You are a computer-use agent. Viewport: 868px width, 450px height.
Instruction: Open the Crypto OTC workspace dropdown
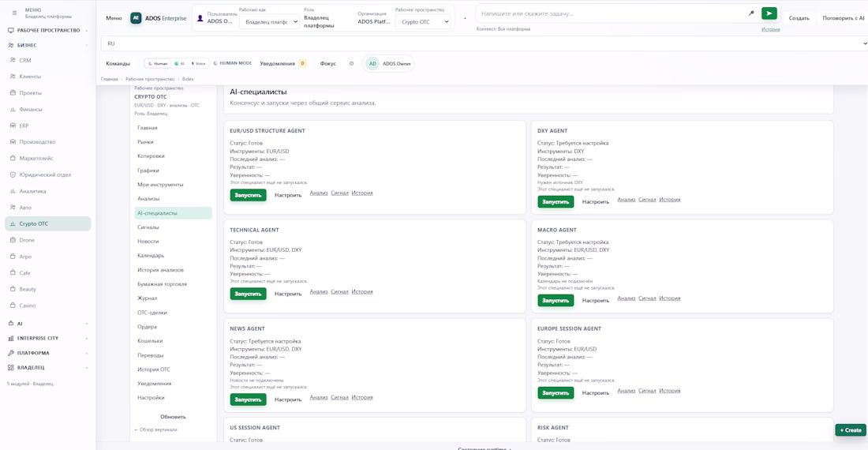click(423, 22)
